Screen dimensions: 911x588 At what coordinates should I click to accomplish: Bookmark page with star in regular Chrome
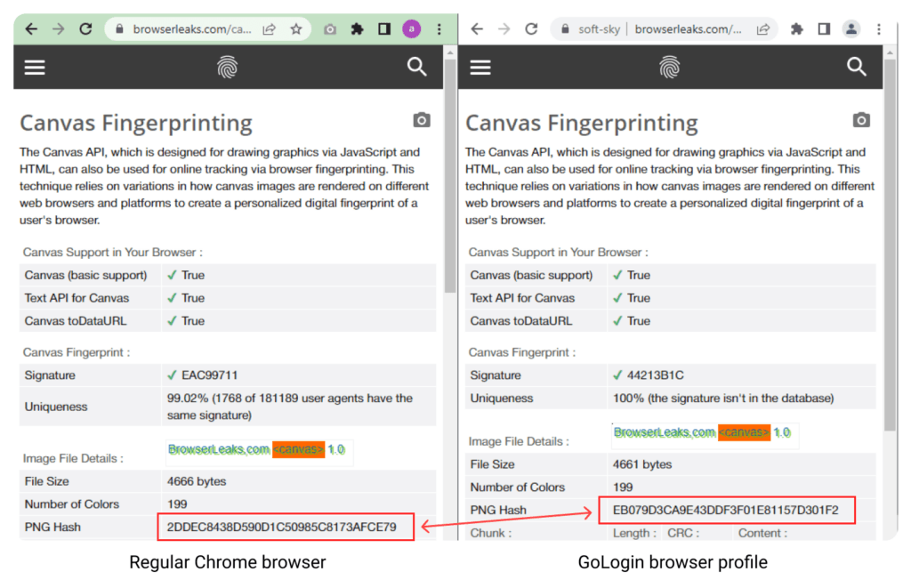[x=296, y=29]
